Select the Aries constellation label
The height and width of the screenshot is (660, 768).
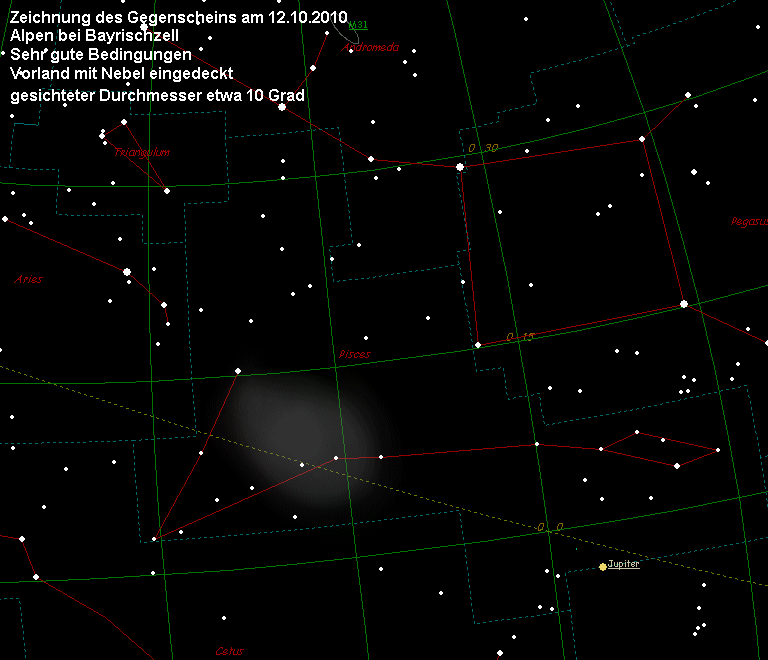pyautogui.click(x=29, y=279)
